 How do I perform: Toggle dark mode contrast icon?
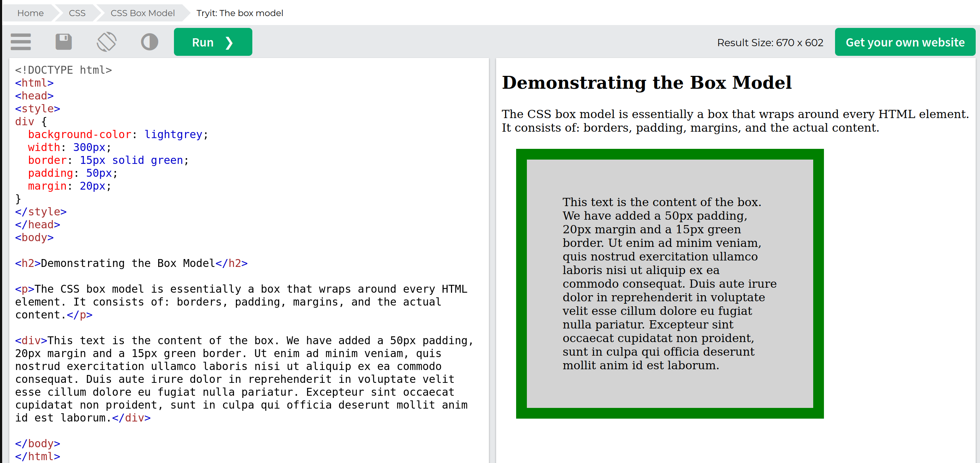[x=150, y=42]
